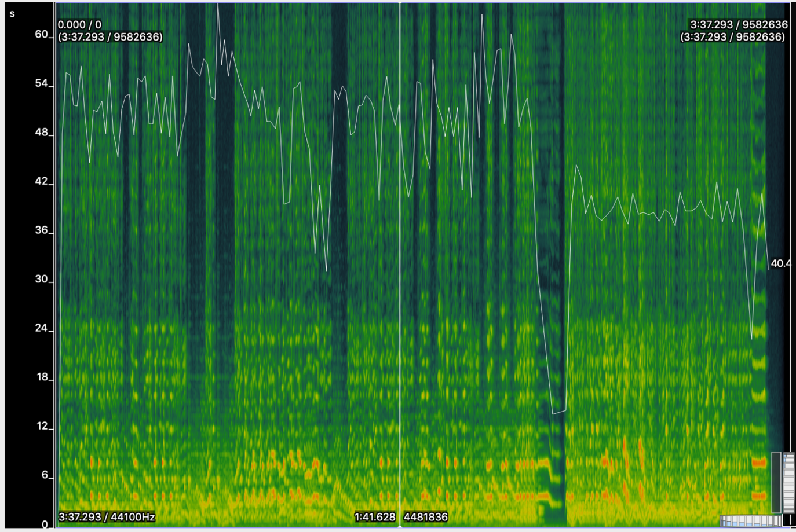
Task: Click the 40.4 value label at curve end
Action: [x=780, y=263]
